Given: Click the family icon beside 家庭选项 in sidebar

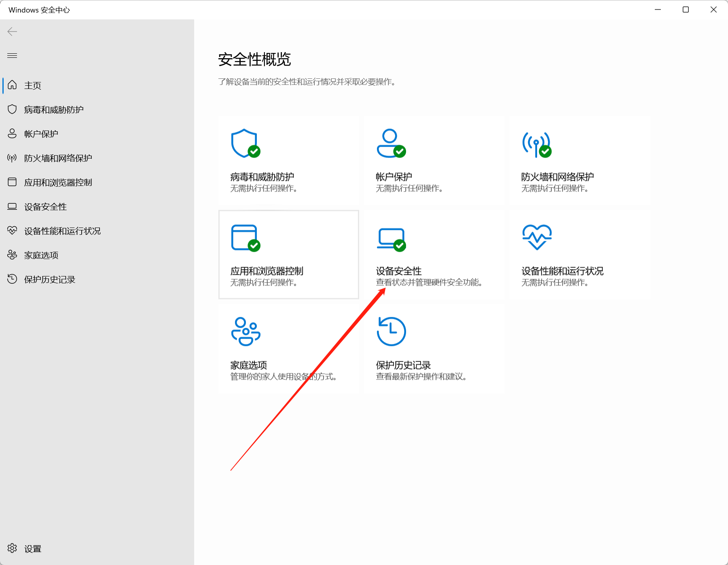Looking at the screenshot, I should 12,255.
